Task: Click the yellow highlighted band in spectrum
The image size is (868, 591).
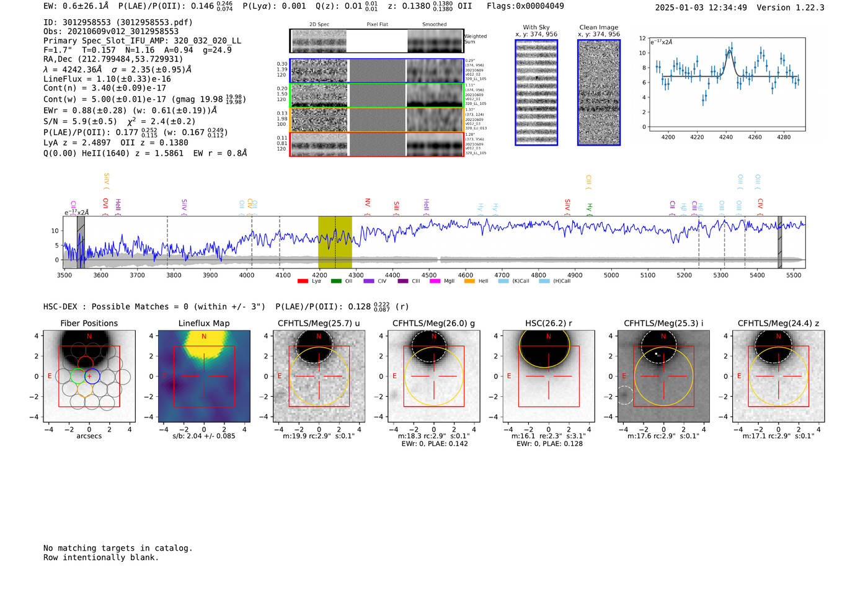Action: pyautogui.click(x=335, y=242)
